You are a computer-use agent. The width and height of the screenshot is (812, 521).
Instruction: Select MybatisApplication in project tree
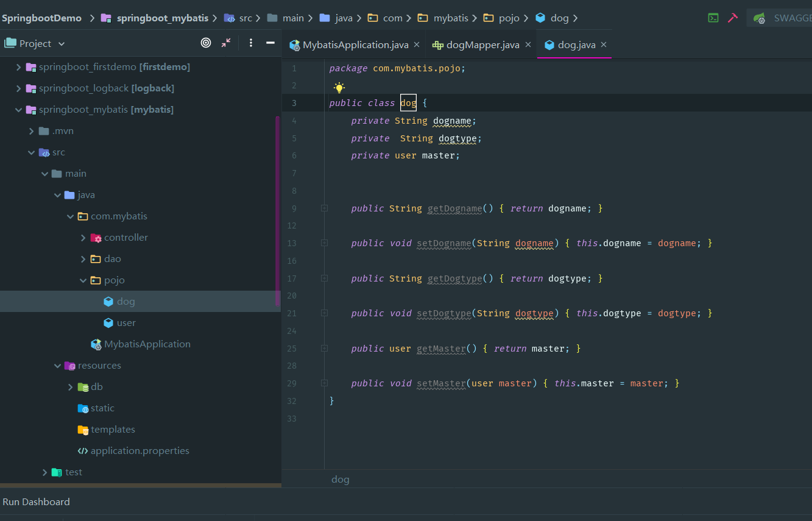[147, 344]
